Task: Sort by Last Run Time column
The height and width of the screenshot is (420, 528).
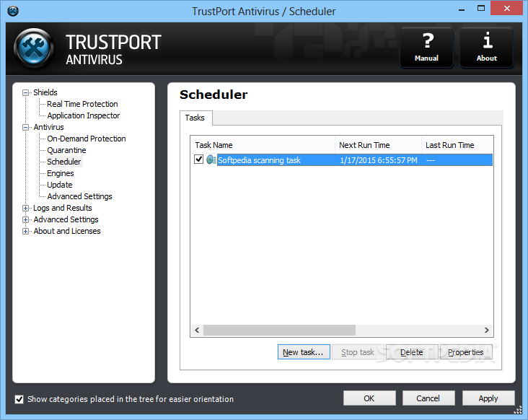Action: [x=457, y=145]
